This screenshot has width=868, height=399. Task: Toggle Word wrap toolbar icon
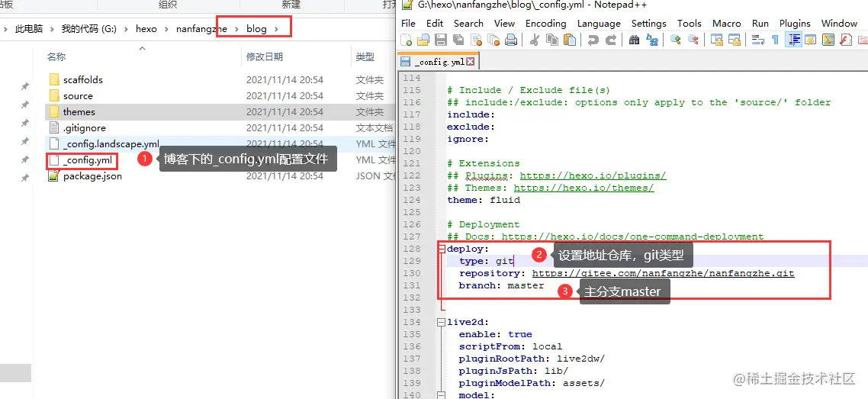[758, 40]
